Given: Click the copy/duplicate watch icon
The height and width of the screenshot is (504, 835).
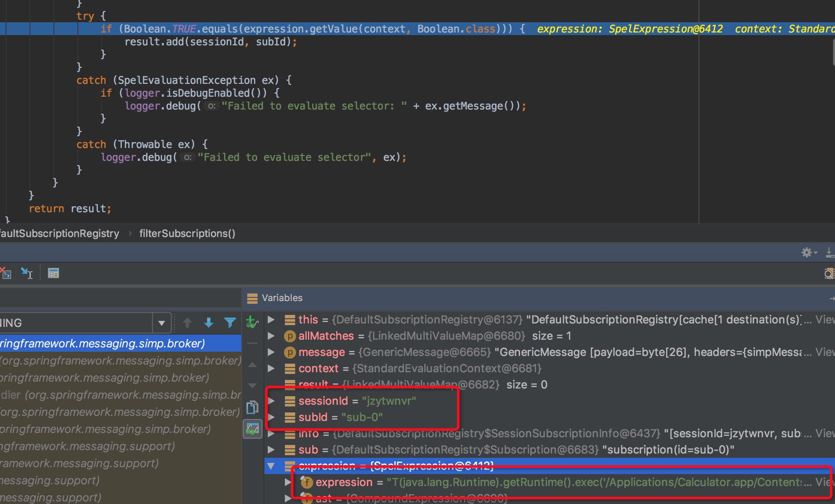Looking at the screenshot, I should pyautogui.click(x=252, y=407).
